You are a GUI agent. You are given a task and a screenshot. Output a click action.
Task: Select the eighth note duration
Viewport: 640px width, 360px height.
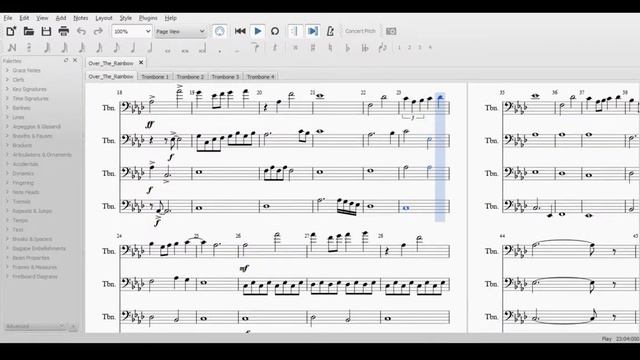(x=116, y=48)
